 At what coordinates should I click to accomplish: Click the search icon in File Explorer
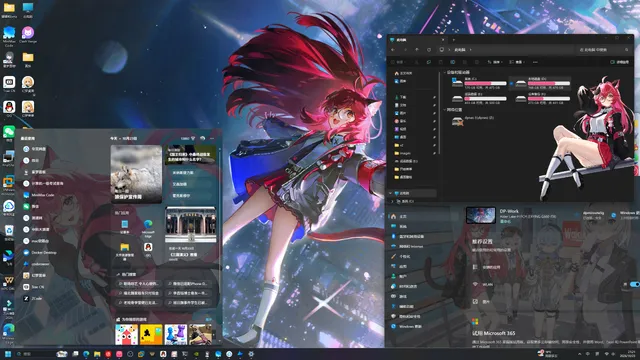click(627, 50)
